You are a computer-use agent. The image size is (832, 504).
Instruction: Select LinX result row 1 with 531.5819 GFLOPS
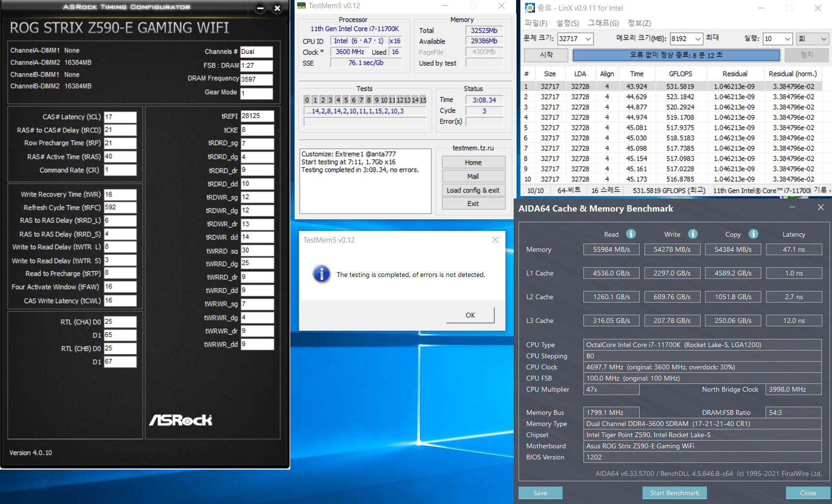673,86
